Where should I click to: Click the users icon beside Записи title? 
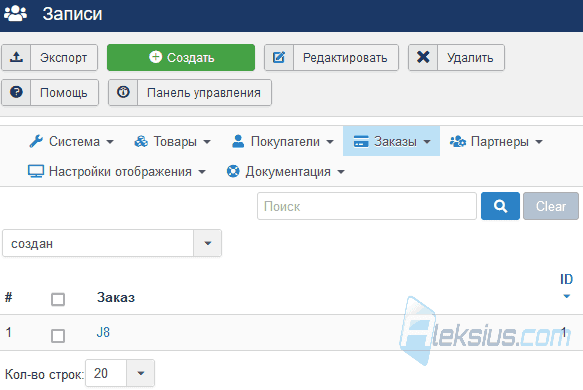click(15, 13)
